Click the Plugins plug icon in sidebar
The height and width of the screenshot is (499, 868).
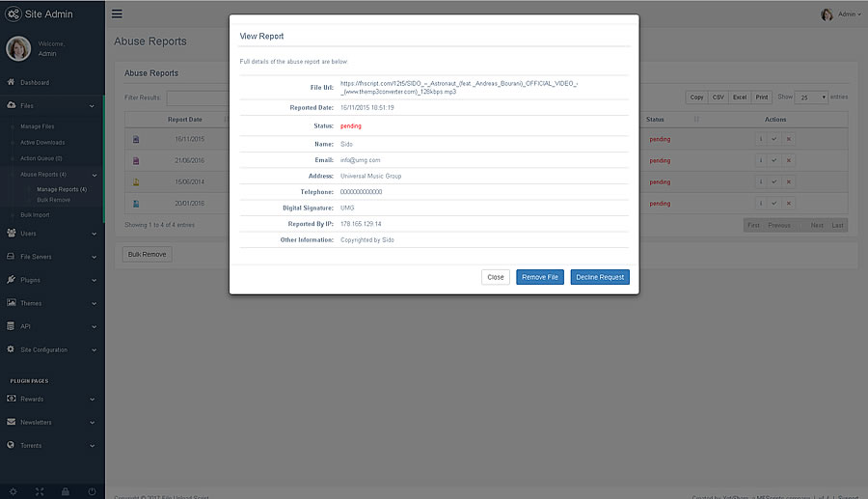pos(11,280)
